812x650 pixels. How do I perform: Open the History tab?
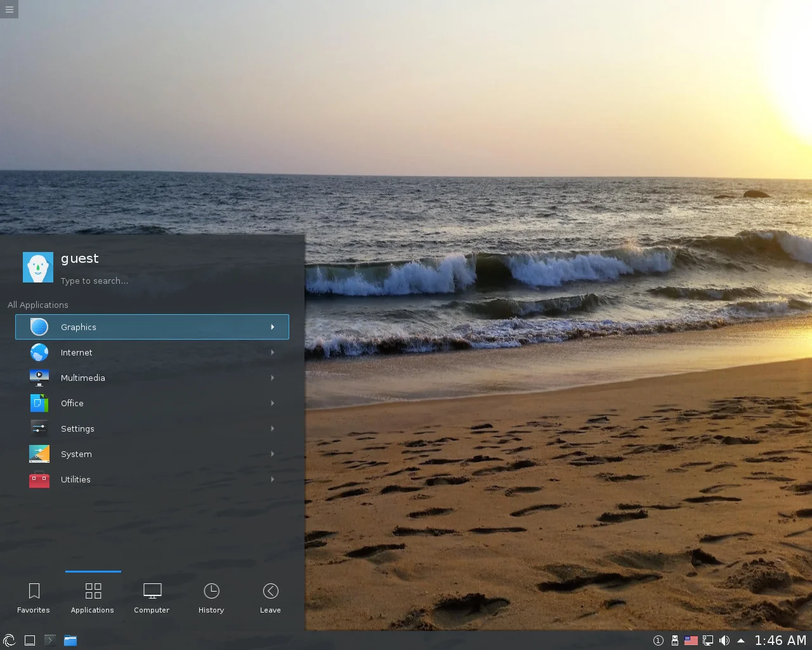coord(211,598)
